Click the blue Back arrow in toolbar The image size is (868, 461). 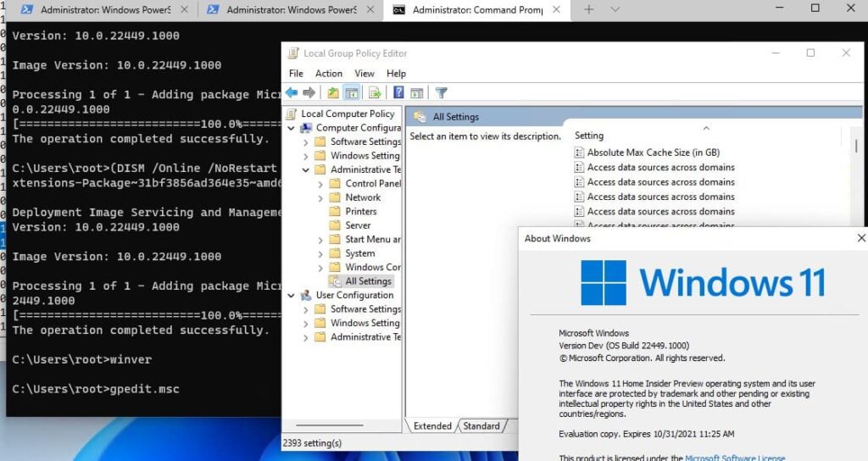(x=292, y=93)
